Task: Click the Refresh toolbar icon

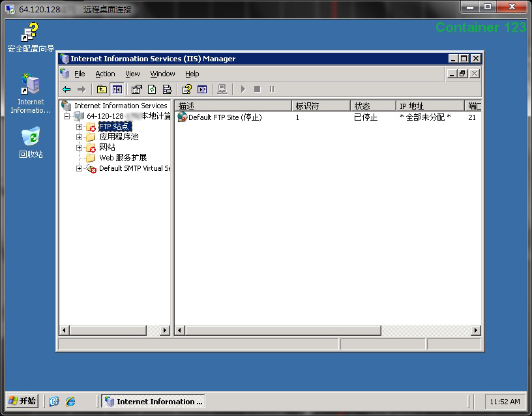Action: click(152, 89)
